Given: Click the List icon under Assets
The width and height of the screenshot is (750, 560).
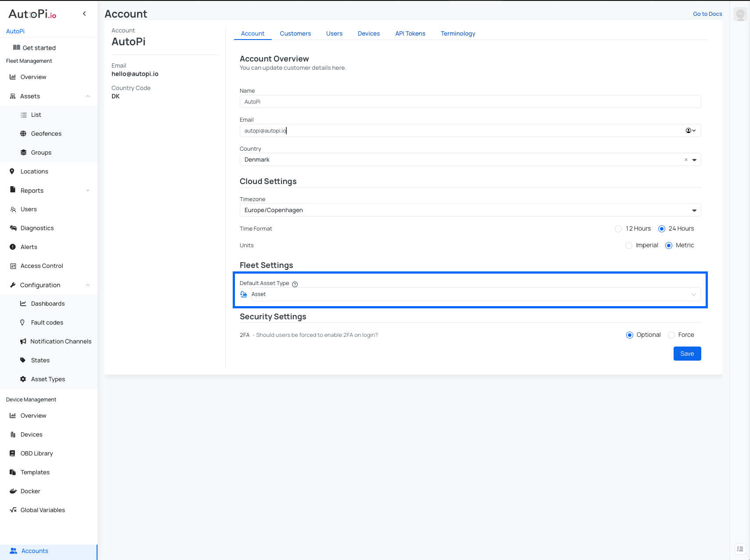Looking at the screenshot, I should (x=24, y=115).
